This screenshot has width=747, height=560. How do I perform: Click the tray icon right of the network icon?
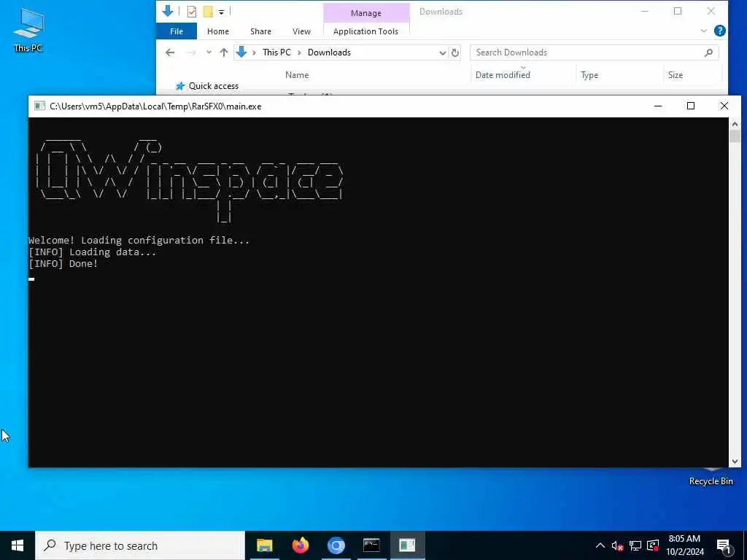click(x=653, y=545)
